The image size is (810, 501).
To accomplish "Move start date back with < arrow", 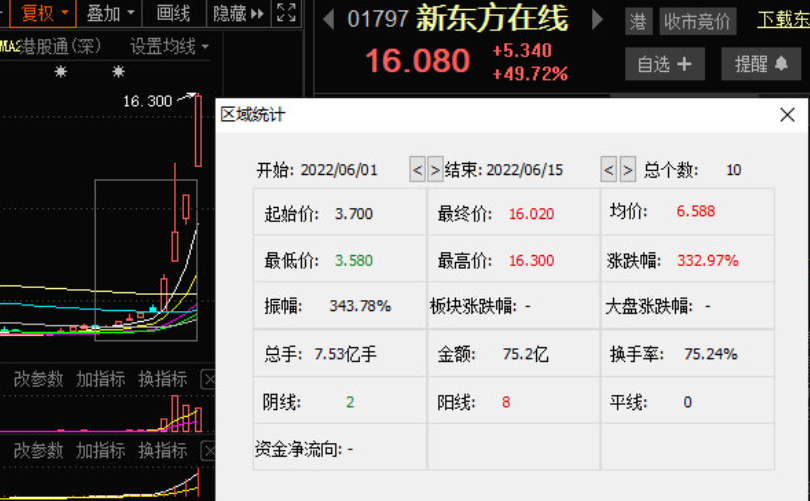I will [417, 169].
